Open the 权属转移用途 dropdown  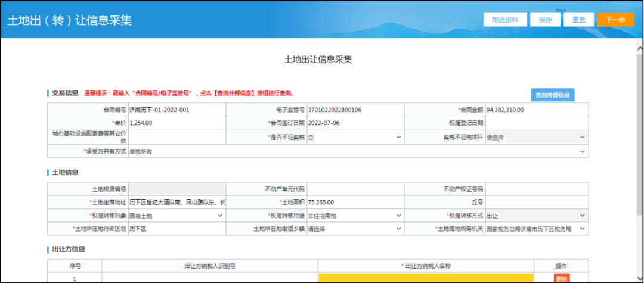(354, 215)
